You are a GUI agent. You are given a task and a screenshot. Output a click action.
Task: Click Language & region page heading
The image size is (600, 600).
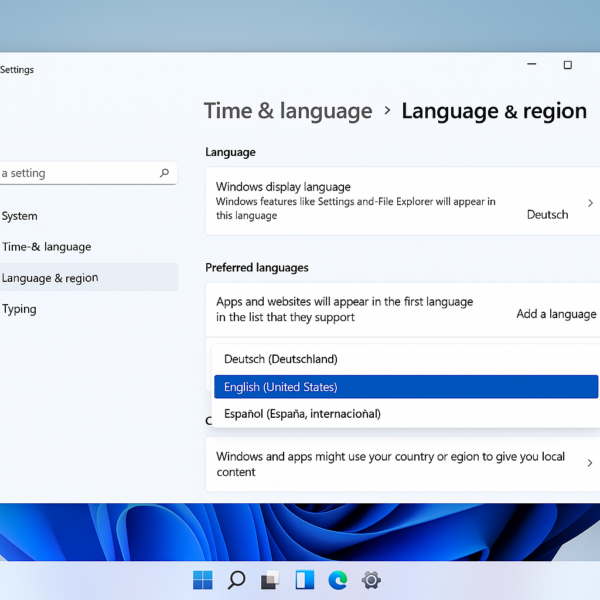(x=494, y=111)
